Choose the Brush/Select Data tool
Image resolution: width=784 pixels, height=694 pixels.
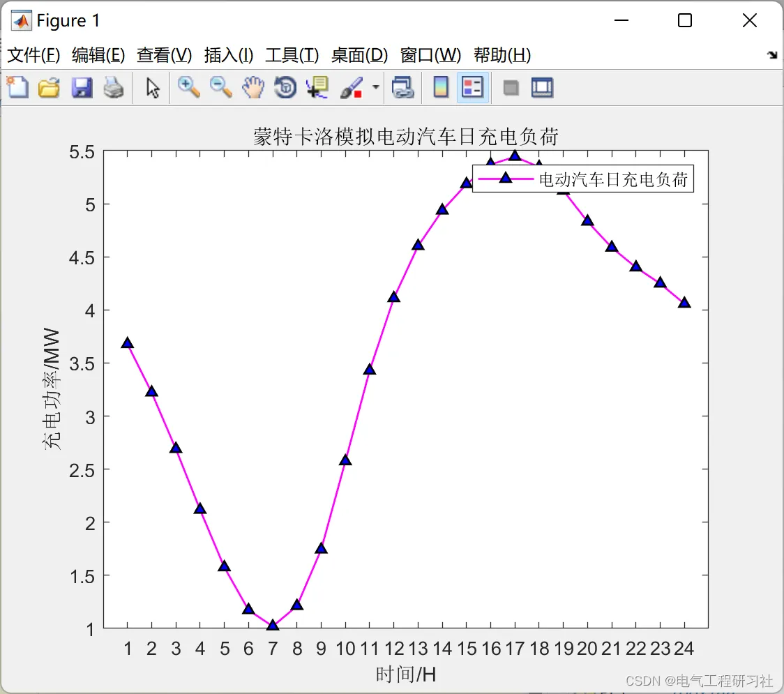(352, 87)
